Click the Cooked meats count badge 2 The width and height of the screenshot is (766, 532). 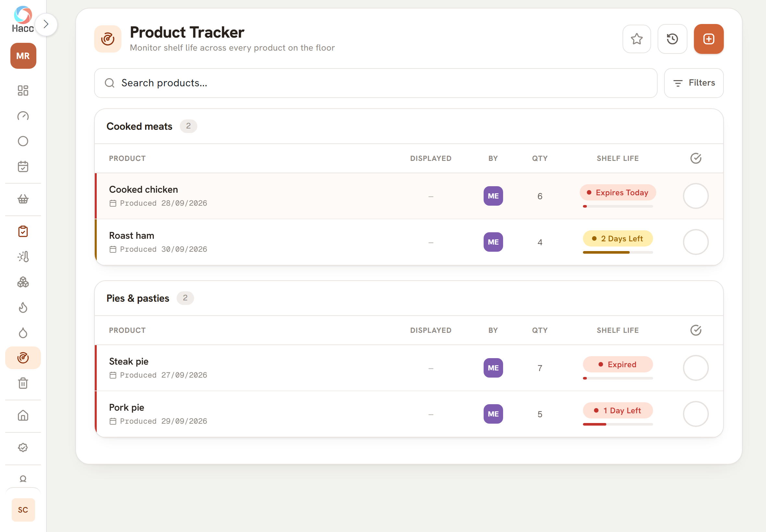[x=188, y=126]
